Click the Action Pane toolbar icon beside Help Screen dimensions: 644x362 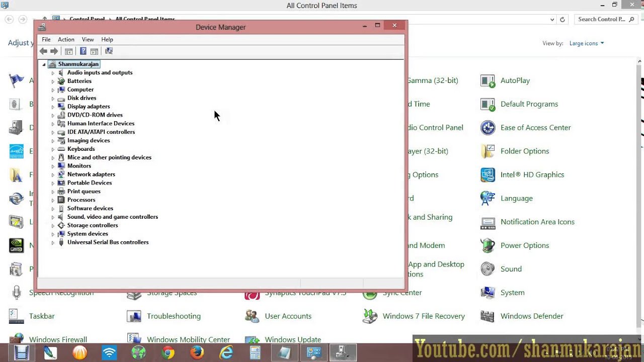94,51
